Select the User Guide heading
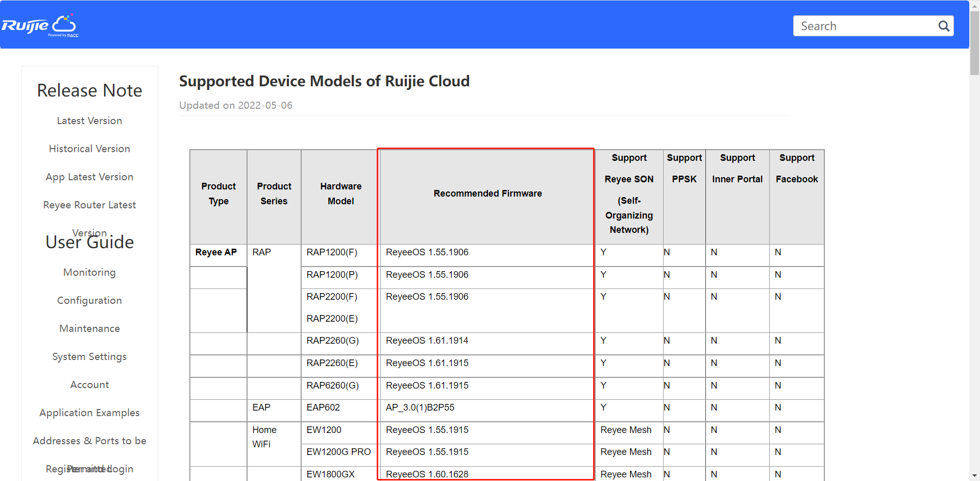Viewport: 980px width, 481px height. pyautogui.click(x=89, y=242)
